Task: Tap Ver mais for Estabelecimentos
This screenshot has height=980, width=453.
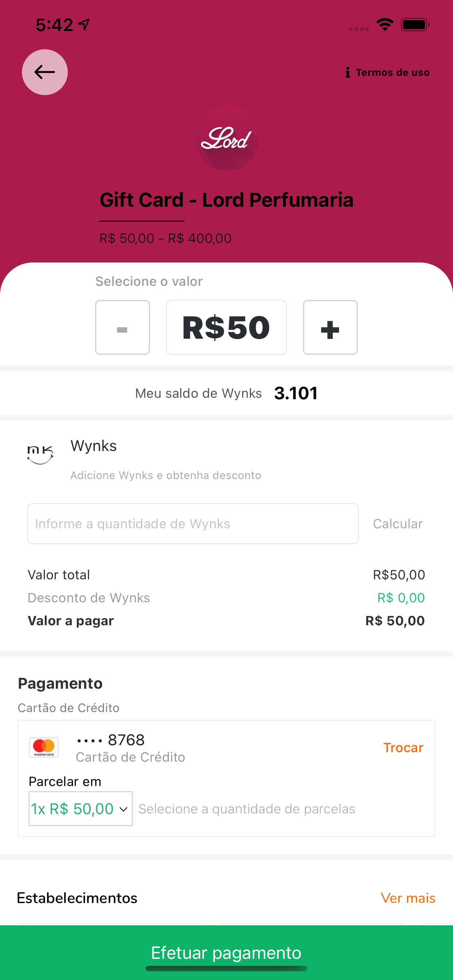Action: point(408,898)
